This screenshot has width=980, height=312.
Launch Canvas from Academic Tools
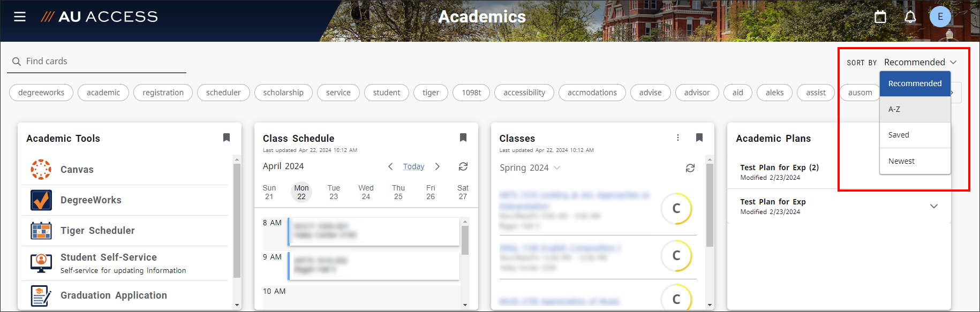pyautogui.click(x=77, y=170)
